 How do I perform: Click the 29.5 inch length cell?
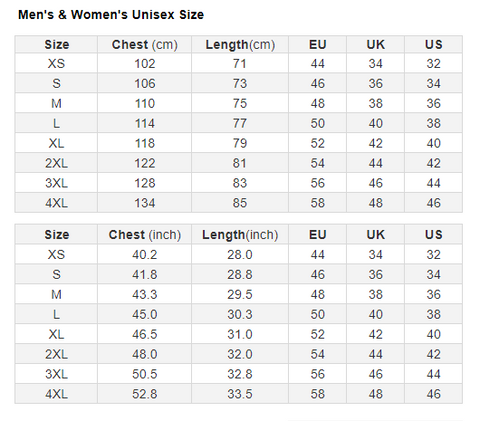pos(240,294)
